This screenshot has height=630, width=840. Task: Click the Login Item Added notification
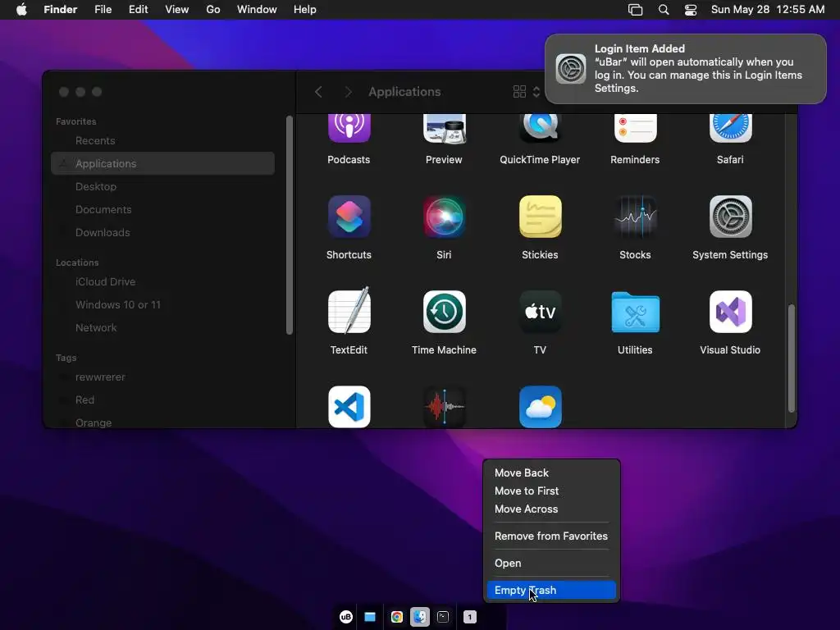pyautogui.click(x=686, y=69)
